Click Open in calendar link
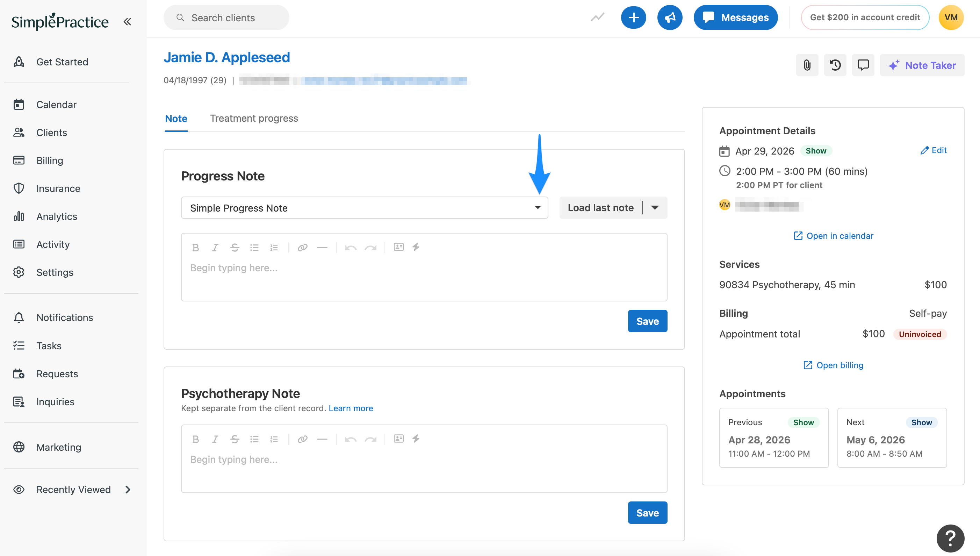 point(834,236)
